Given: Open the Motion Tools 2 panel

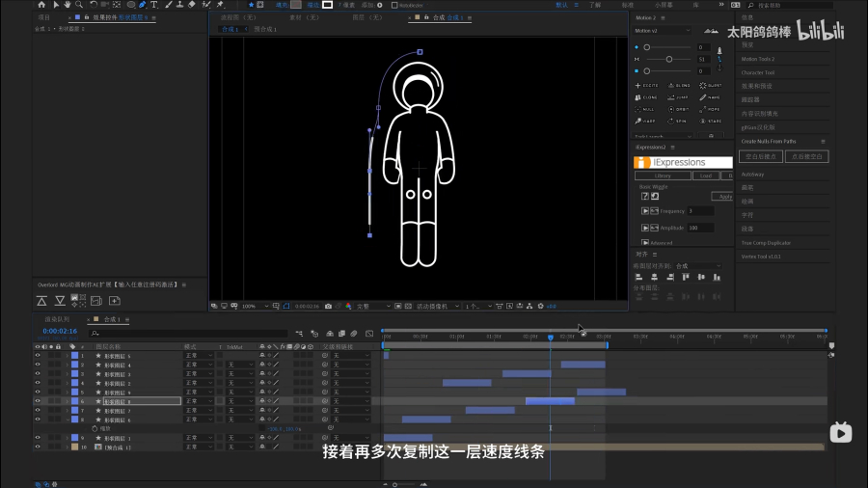Looking at the screenshot, I should pos(758,59).
